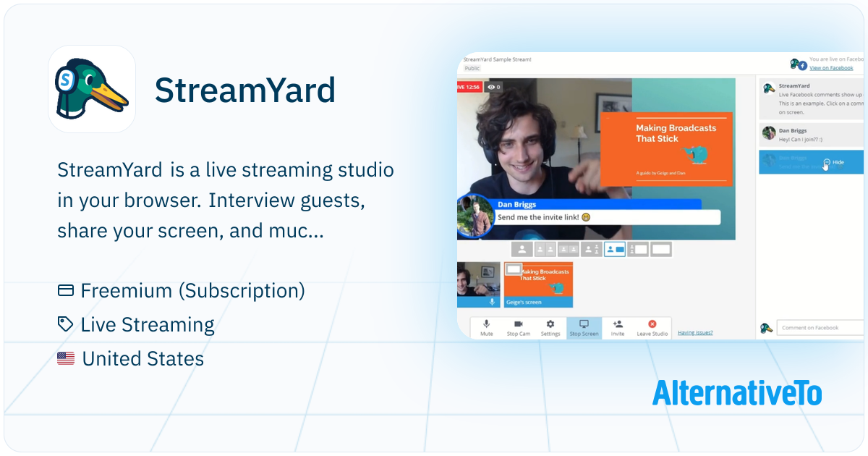
Task: Click the United States flag icon
Action: [66, 358]
